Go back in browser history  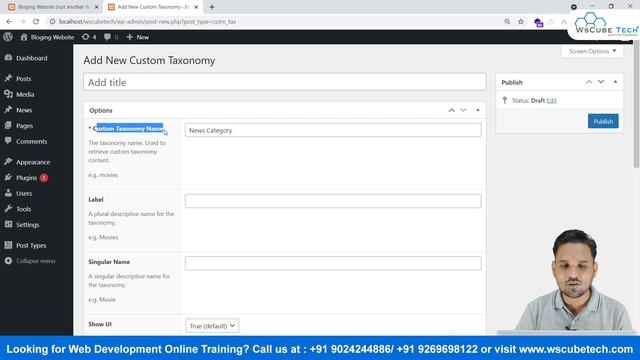[9, 22]
